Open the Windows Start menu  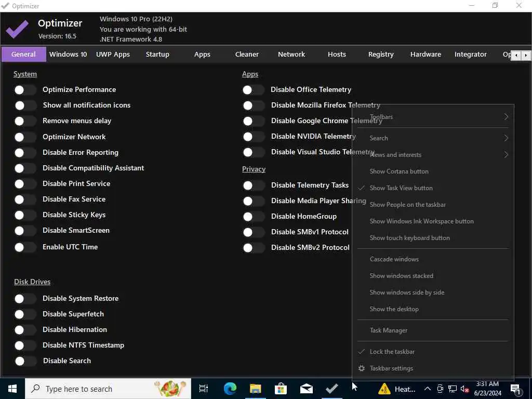point(12,389)
